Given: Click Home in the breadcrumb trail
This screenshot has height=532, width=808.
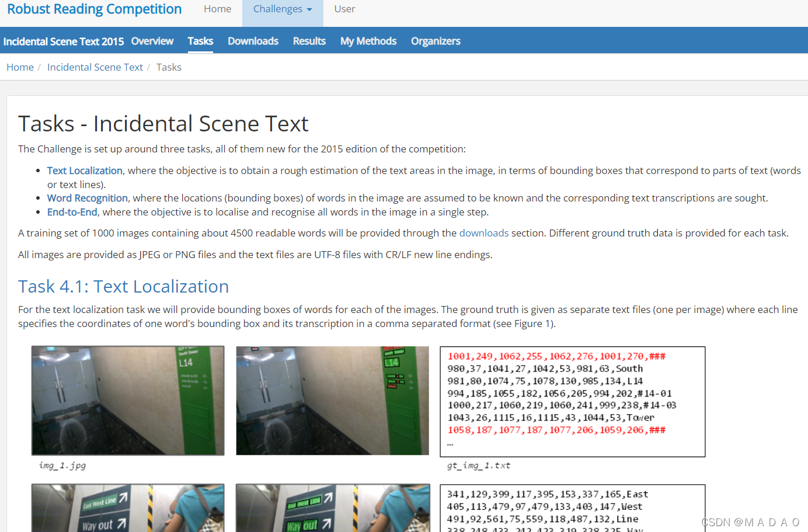Looking at the screenshot, I should click(x=20, y=67).
